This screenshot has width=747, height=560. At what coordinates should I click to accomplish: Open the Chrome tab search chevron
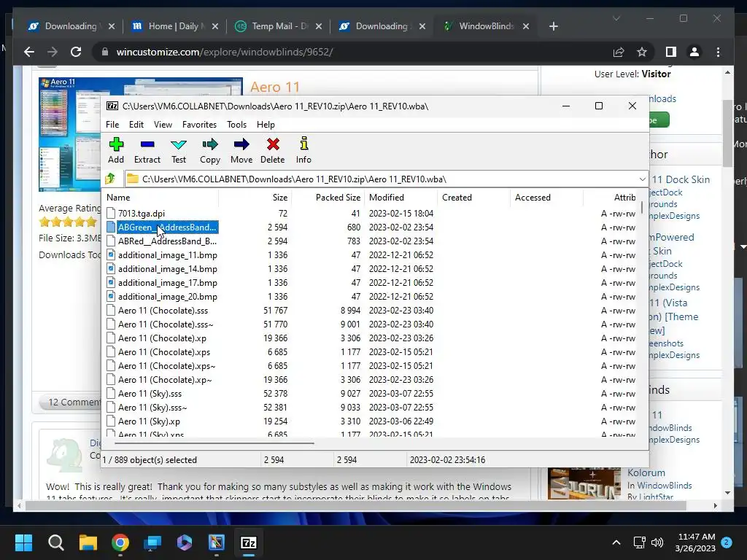[x=616, y=18]
